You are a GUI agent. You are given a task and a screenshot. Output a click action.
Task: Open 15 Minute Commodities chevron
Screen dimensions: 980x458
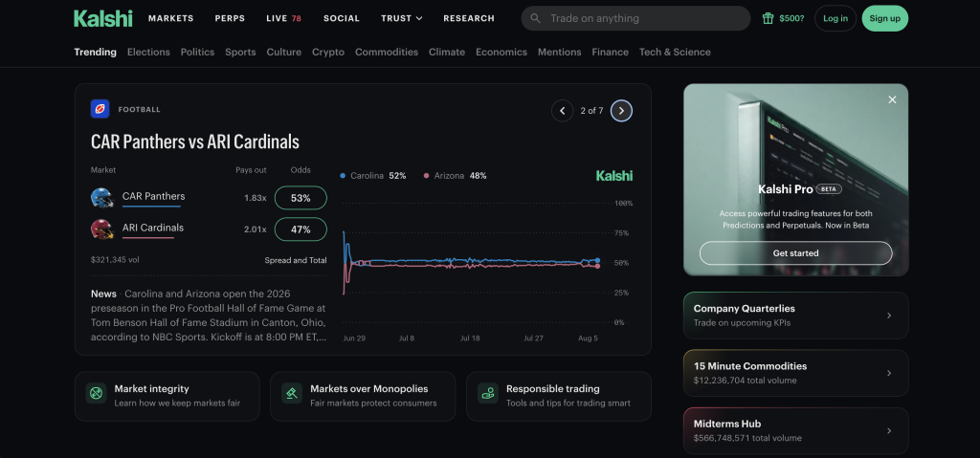point(889,373)
